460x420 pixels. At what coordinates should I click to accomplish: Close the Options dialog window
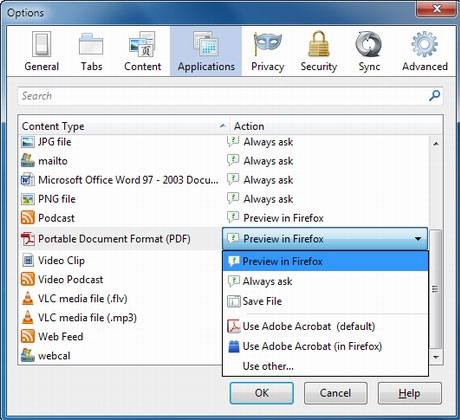click(x=436, y=8)
